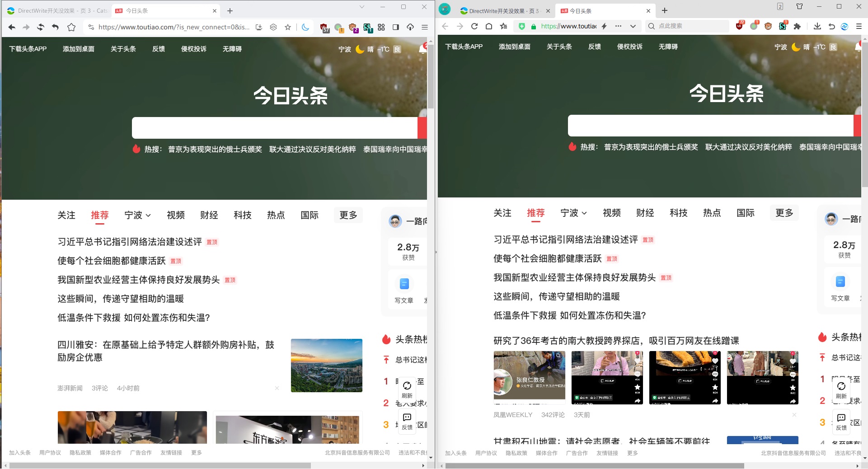This screenshot has height=469, width=868.
Task: Click the skin T-shirt icon in right browser title bar
Action: (x=799, y=6)
